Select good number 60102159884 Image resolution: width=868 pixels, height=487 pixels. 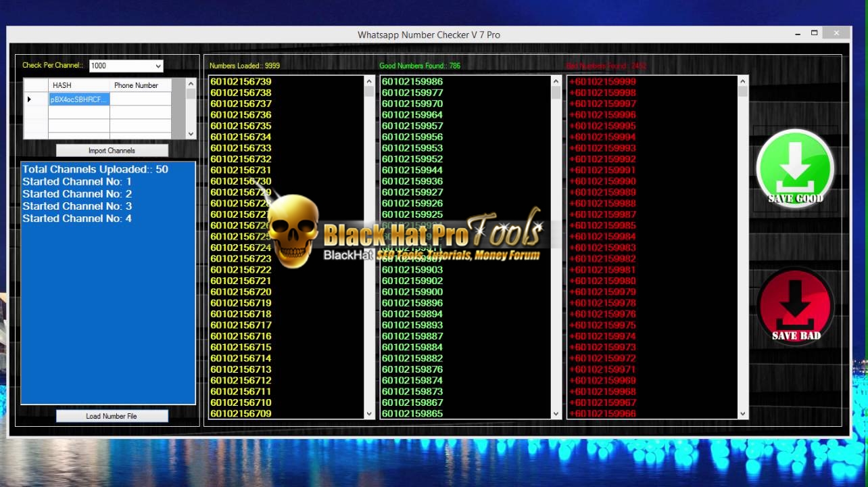[x=412, y=348]
